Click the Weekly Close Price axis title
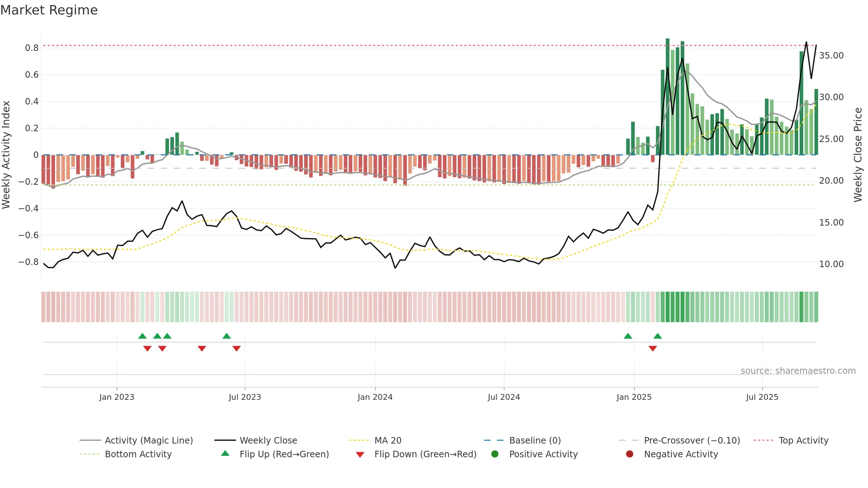 point(858,155)
